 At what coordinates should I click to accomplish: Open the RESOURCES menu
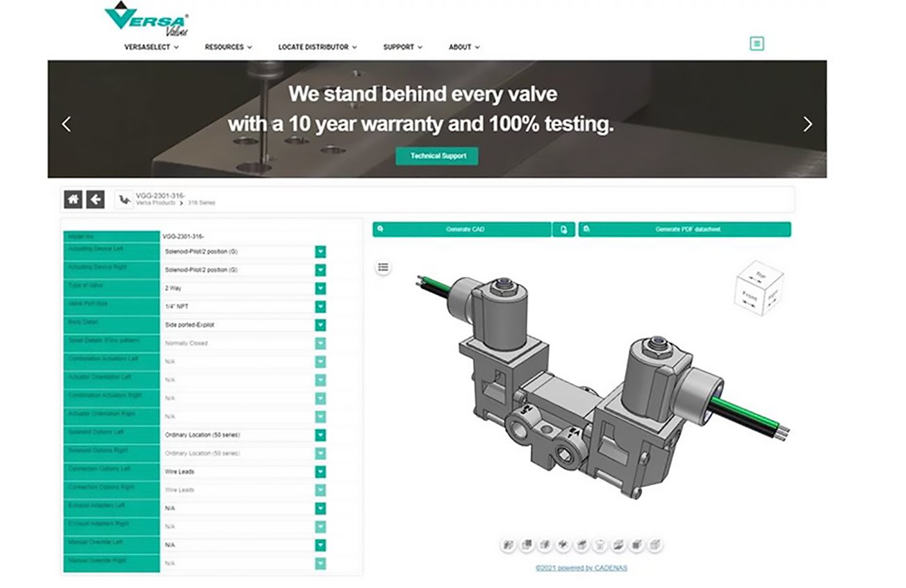(x=228, y=47)
